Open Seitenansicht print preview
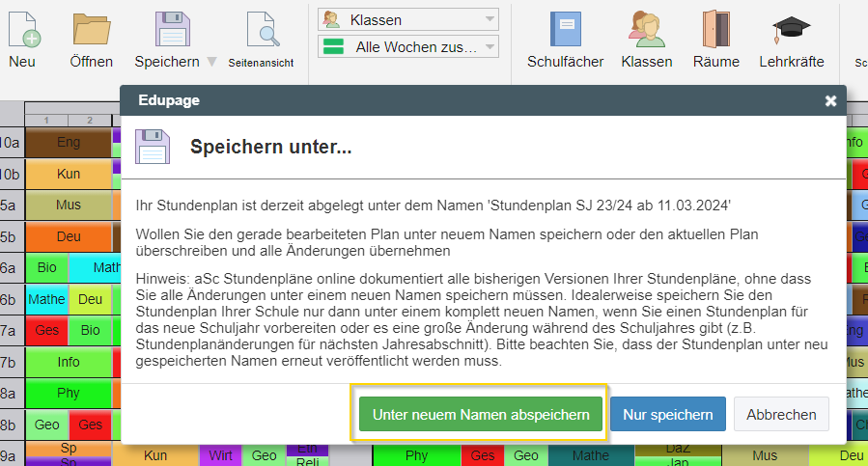This screenshot has height=466, width=868. tap(263, 30)
